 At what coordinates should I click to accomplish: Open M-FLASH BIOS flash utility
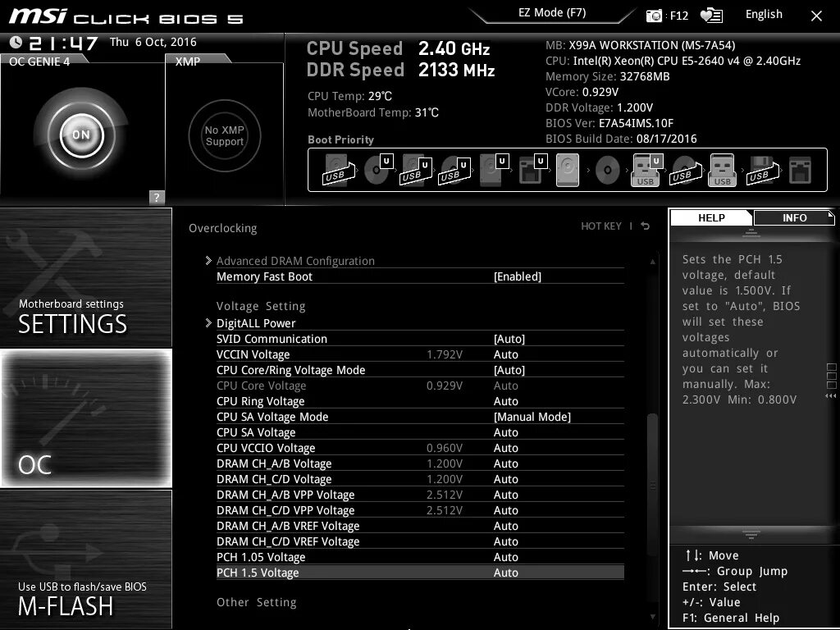85,559
